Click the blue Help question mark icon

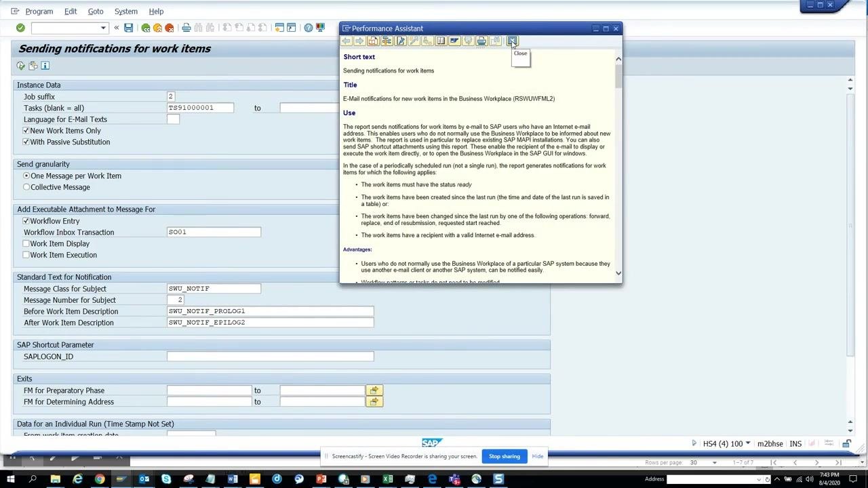pyautogui.click(x=309, y=28)
